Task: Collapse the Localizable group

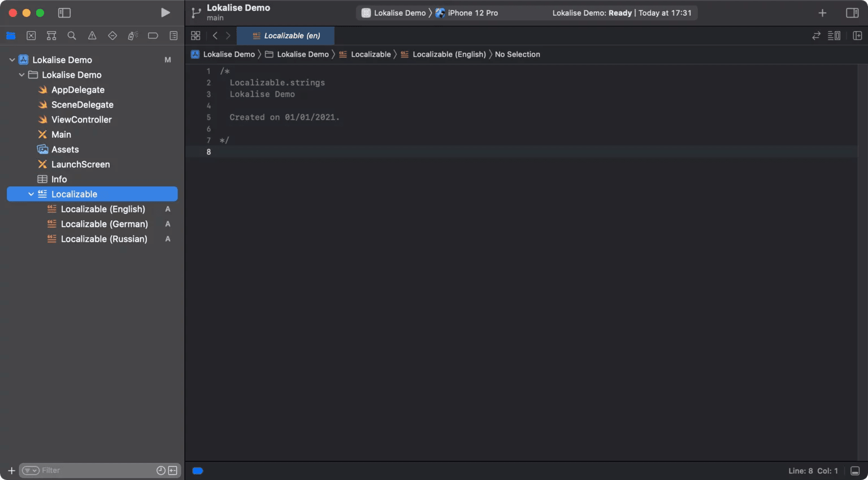Action: click(x=31, y=194)
